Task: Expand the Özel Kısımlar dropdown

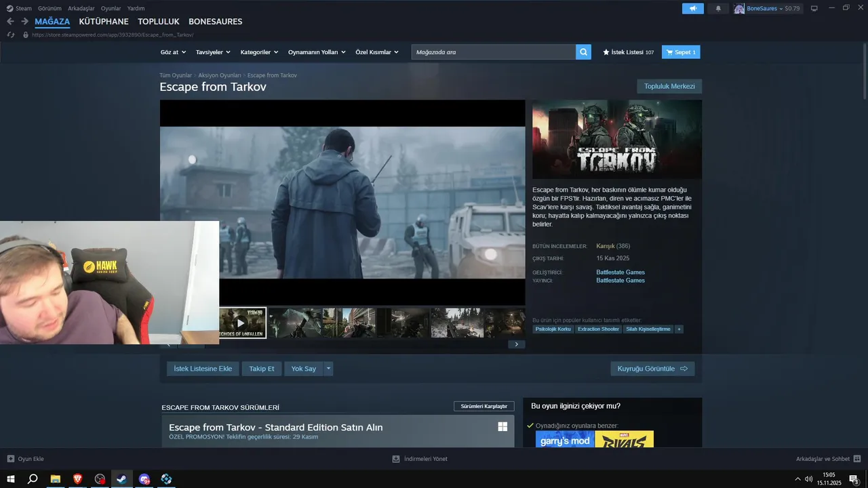Action: (x=377, y=52)
